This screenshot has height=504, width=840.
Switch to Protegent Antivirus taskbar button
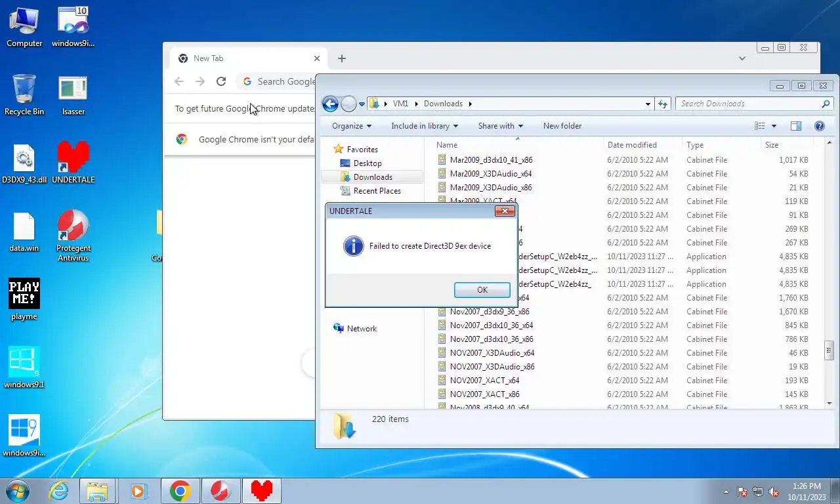[220, 491]
